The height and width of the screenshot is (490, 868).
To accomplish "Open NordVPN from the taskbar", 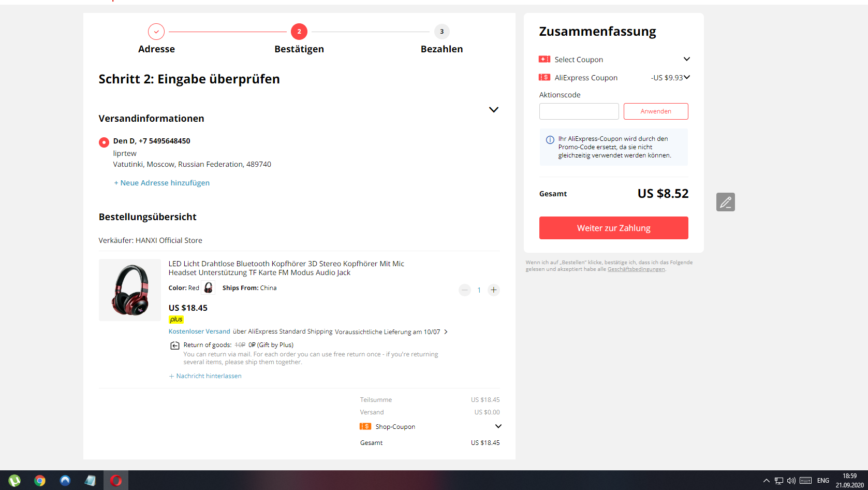I will (65, 481).
